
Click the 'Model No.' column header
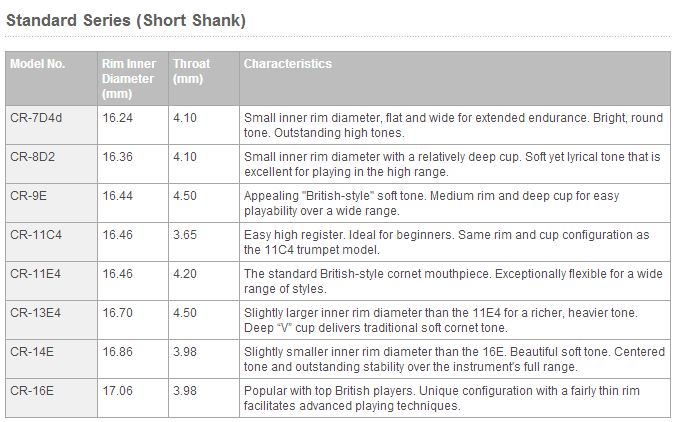click(38, 64)
